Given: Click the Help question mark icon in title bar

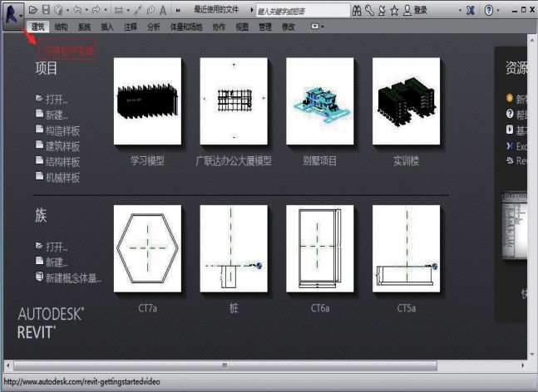Looking at the screenshot, I should [489, 10].
